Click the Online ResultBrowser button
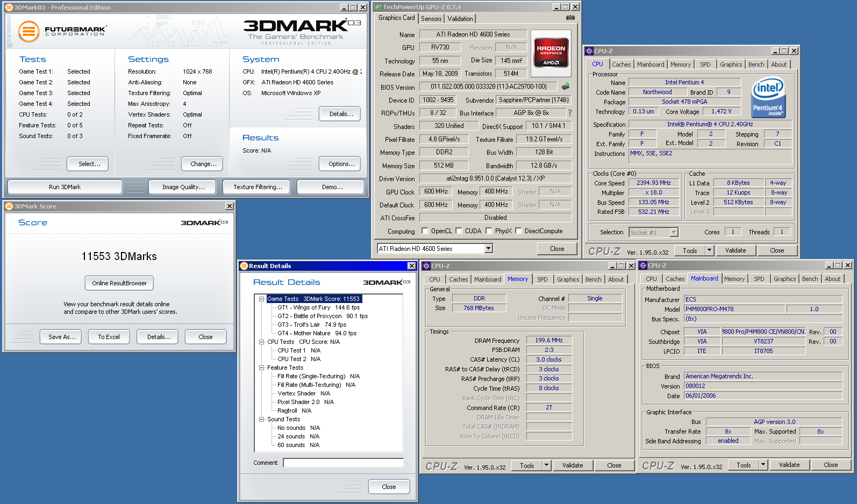Image resolution: width=857 pixels, height=504 pixels. coord(119,283)
